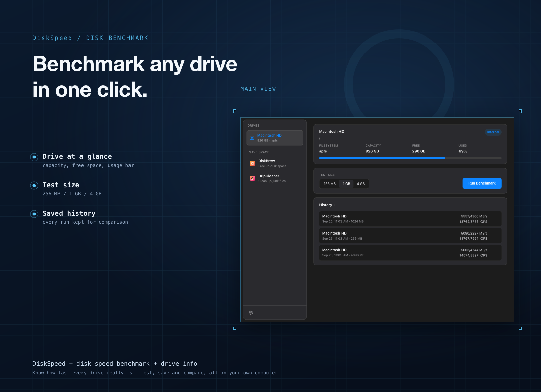The image size is (541, 392).
Task: Click the 11767/7561 IOPS value
Action: (473, 239)
